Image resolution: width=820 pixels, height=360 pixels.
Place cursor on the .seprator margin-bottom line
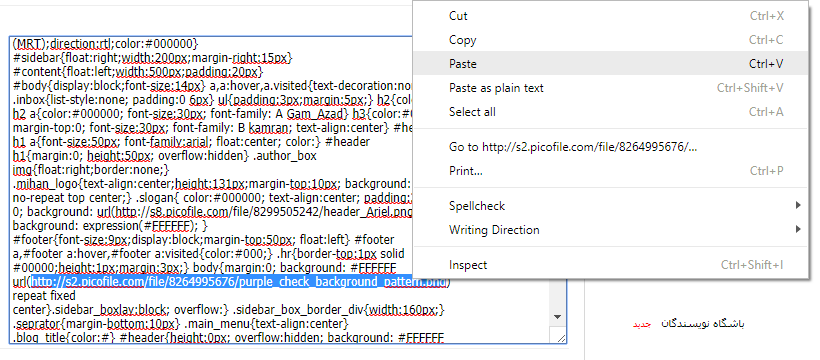[180, 321]
